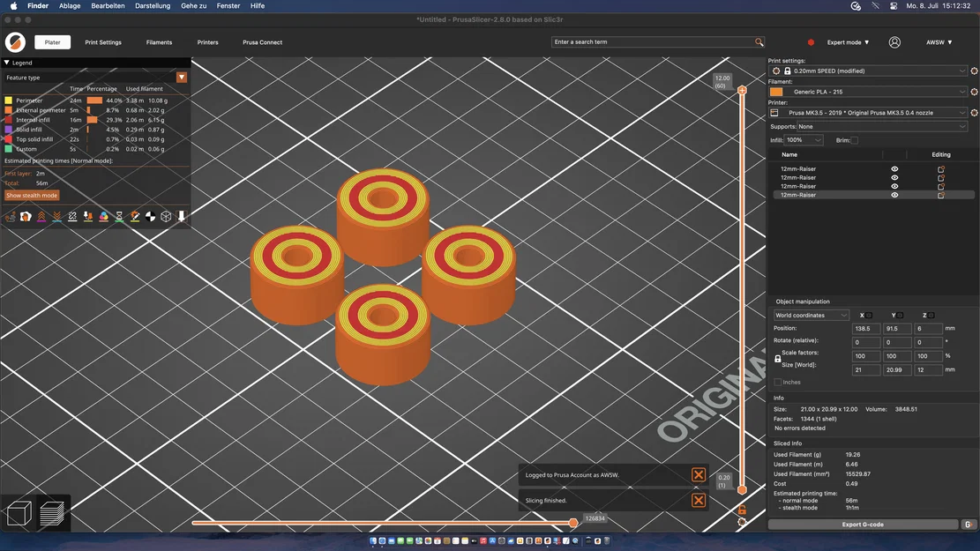Toggle visibility of third 12mm-Raiser

coord(894,187)
